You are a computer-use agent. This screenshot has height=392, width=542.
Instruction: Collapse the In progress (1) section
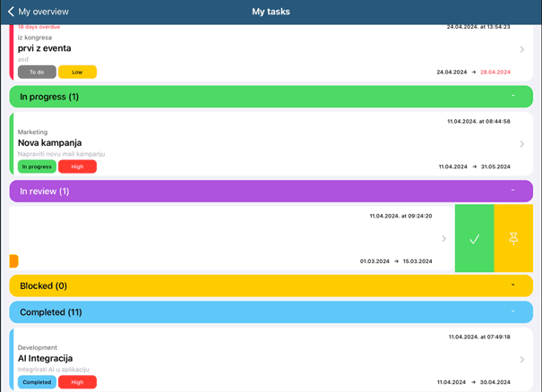point(512,96)
